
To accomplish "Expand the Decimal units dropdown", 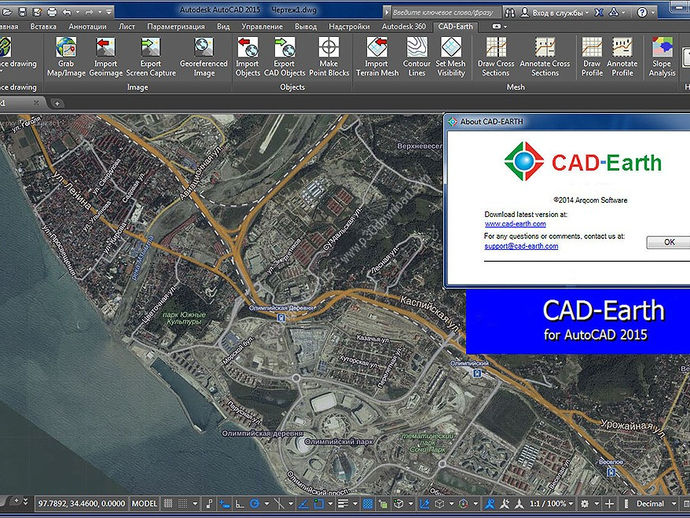I will [x=673, y=503].
